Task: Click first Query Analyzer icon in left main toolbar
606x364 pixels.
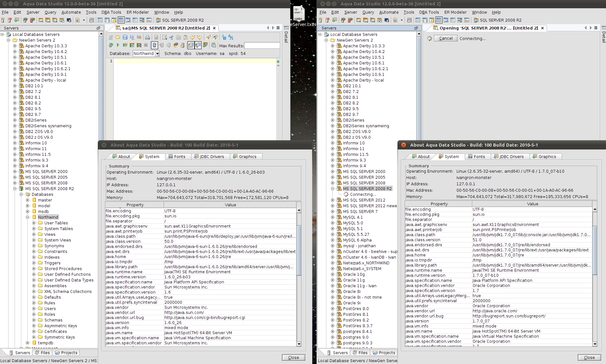Action: (41, 20)
